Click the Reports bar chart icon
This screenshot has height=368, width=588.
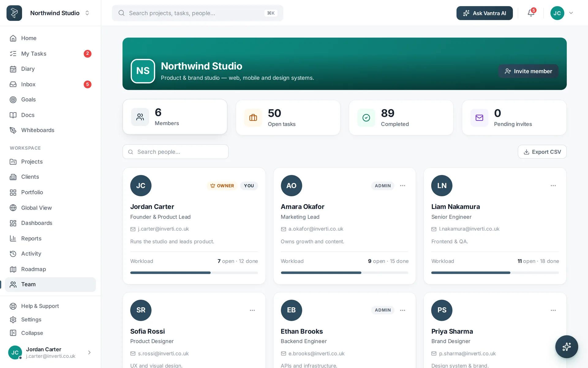click(13, 238)
